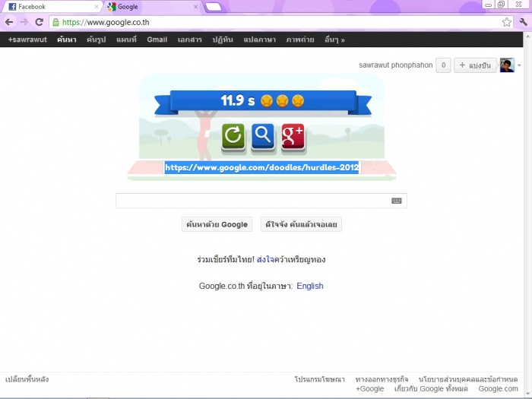This screenshot has height=399, width=532.
Task: Open เอกสาร documents link
Action: 190,40
